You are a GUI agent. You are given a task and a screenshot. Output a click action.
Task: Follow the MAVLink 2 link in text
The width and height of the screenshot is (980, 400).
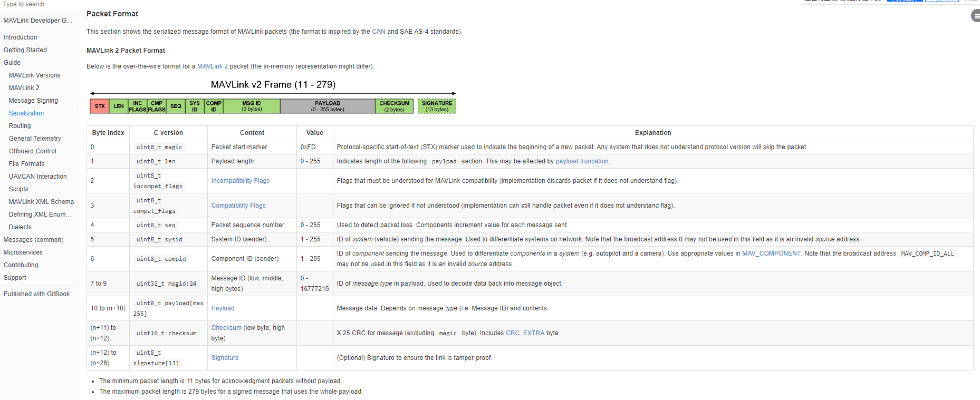click(213, 66)
